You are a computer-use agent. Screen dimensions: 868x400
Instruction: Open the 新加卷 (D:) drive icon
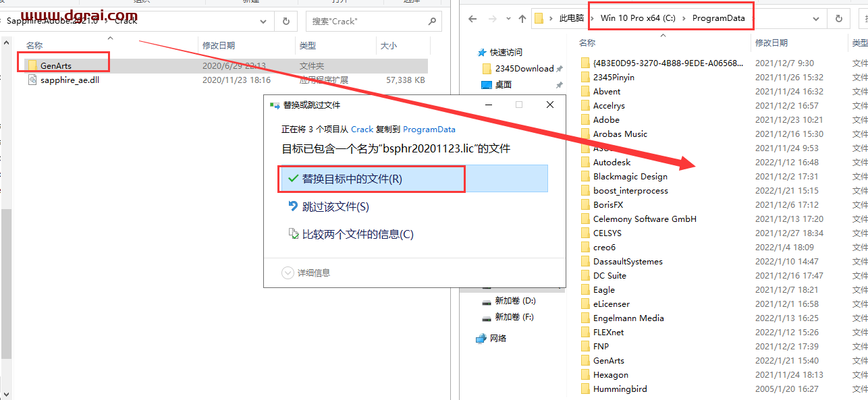[x=487, y=301]
